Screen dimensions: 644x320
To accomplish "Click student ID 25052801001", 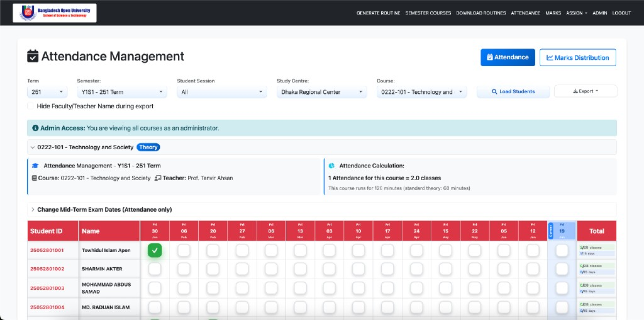I will 47,250.
